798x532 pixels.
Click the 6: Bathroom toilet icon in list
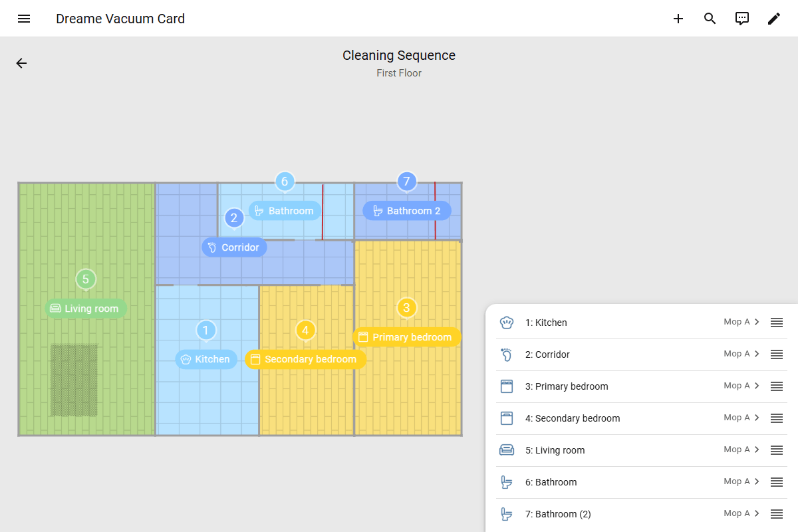[x=507, y=482]
